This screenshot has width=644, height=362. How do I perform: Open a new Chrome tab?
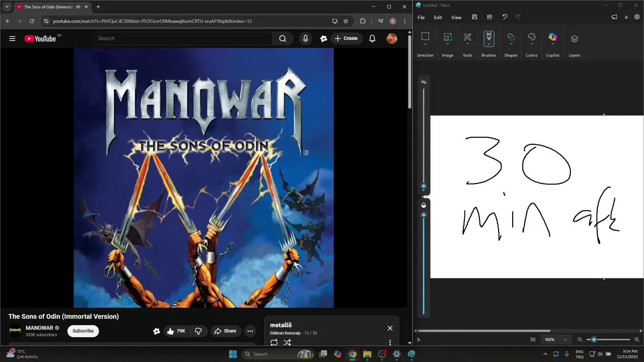(x=98, y=7)
